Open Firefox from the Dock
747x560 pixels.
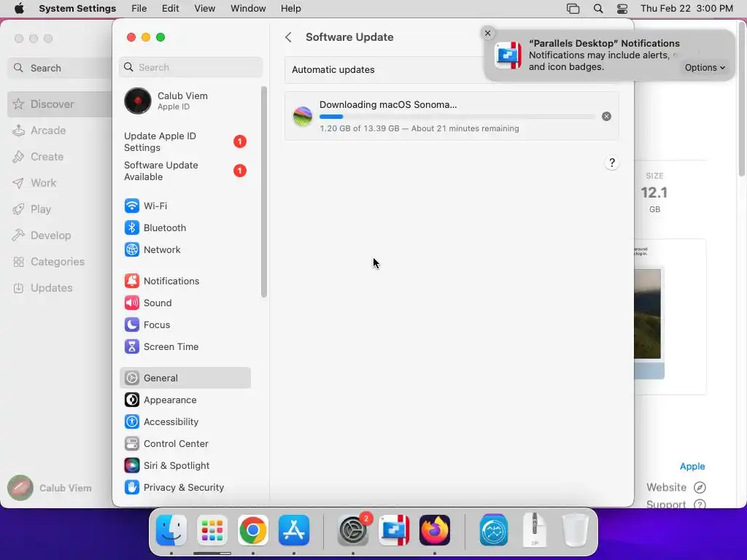[435, 531]
